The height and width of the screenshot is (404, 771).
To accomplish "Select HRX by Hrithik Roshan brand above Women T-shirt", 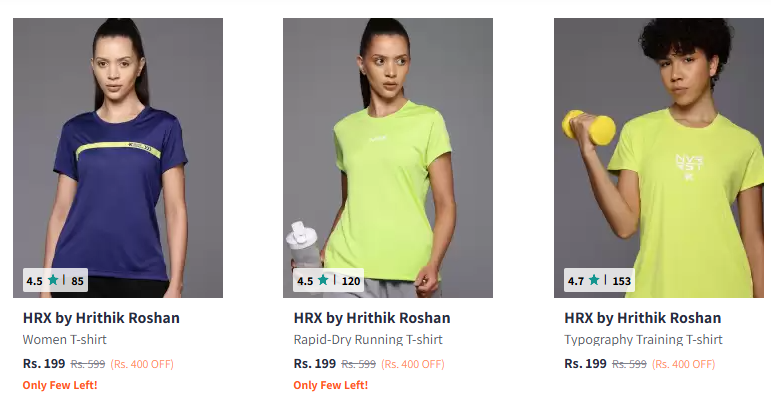I will (x=101, y=318).
